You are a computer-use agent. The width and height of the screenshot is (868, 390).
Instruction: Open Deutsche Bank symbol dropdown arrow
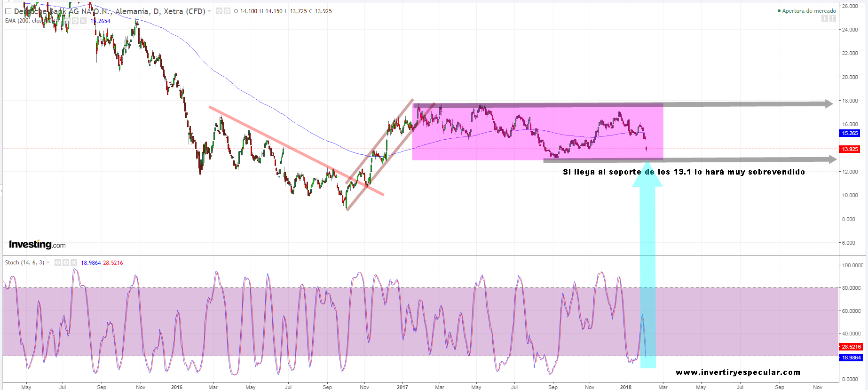click(209, 11)
